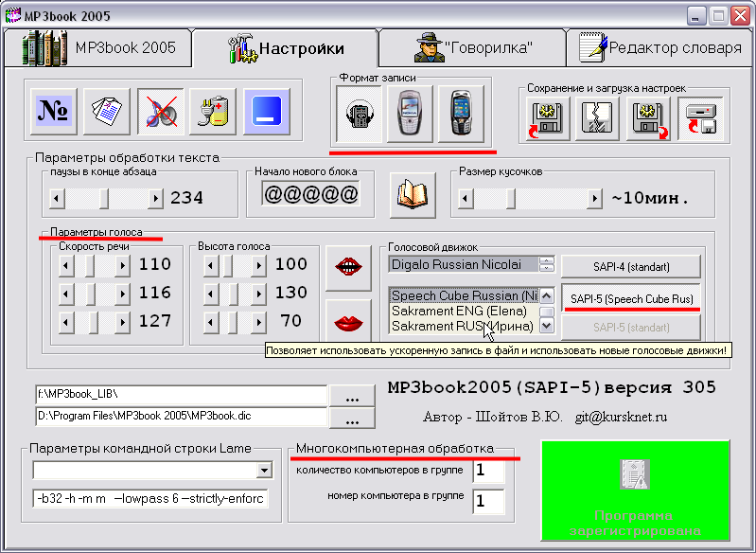The image size is (756, 553).
Task: Click the greyed-out SAPI-5 (standart) button
Action: coord(631,328)
